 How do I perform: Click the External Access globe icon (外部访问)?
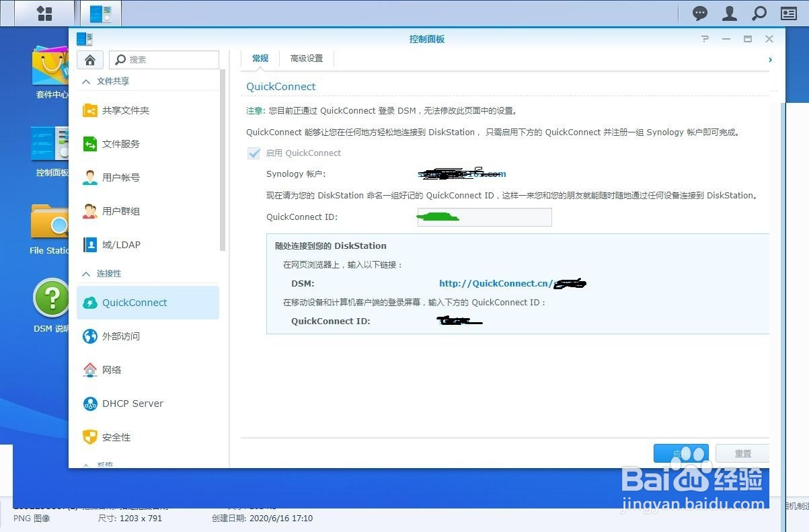pyautogui.click(x=90, y=336)
